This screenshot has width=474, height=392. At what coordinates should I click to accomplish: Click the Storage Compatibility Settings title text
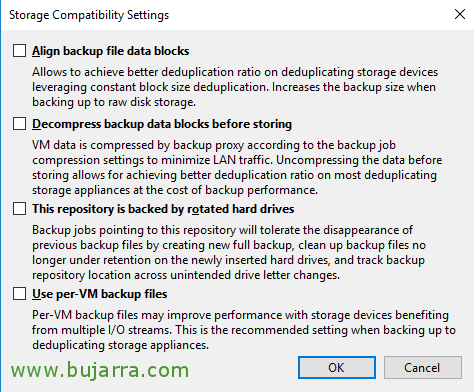coord(89,15)
